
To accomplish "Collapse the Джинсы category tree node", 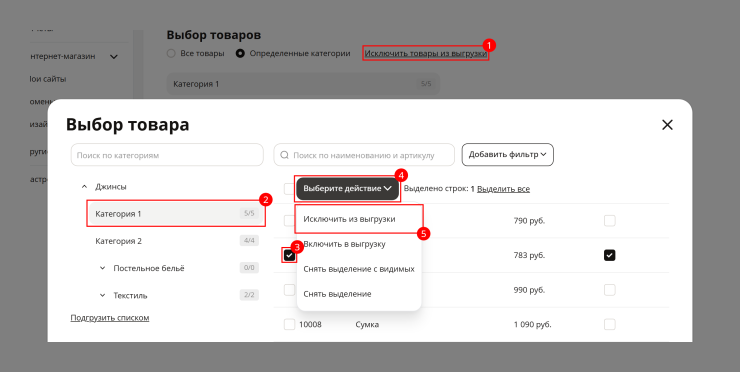I will coord(84,186).
